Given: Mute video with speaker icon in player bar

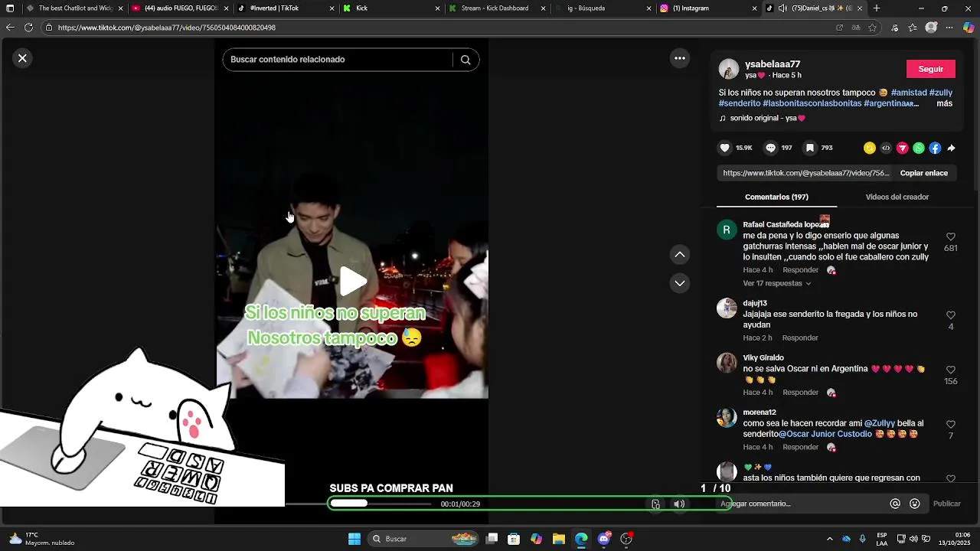Looking at the screenshot, I should pos(678,504).
